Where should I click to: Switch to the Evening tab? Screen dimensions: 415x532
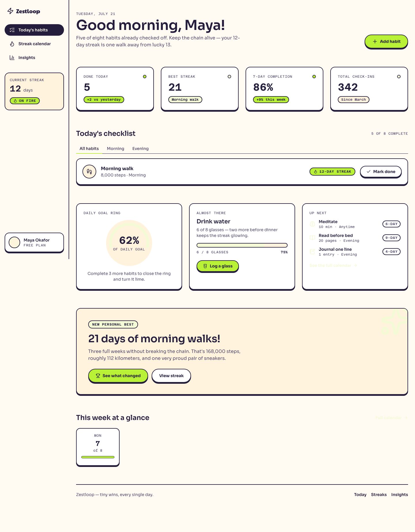click(x=140, y=149)
